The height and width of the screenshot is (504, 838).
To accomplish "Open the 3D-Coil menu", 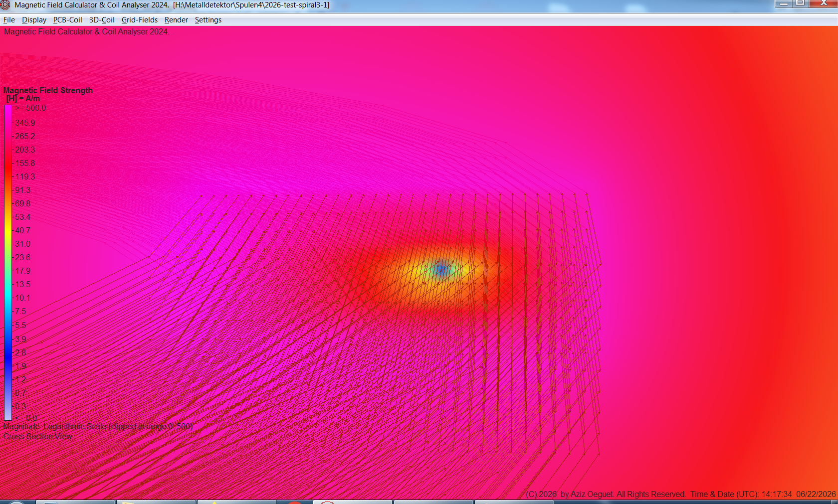I will (x=102, y=20).
